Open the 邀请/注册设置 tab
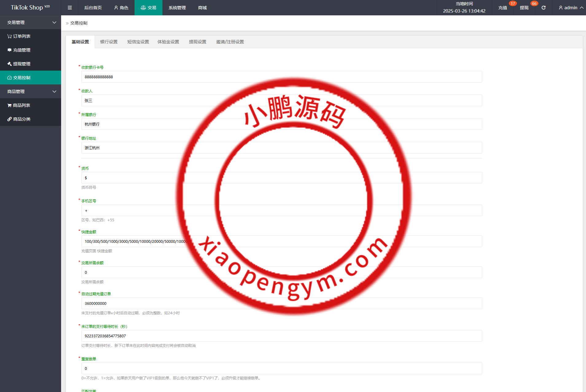This screenshot has width=586, height=392. 230,42
